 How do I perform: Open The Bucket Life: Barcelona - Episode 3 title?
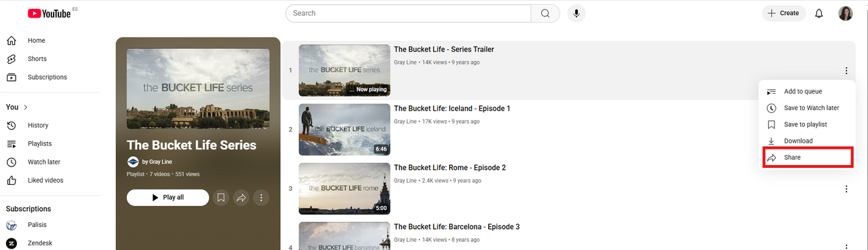pyautogui.click(x=457, y=227)
